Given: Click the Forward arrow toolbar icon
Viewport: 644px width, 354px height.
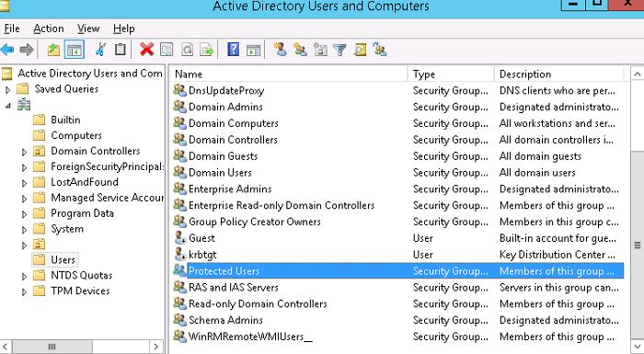Looking at the screenshot, I should (x=27, y=50).
